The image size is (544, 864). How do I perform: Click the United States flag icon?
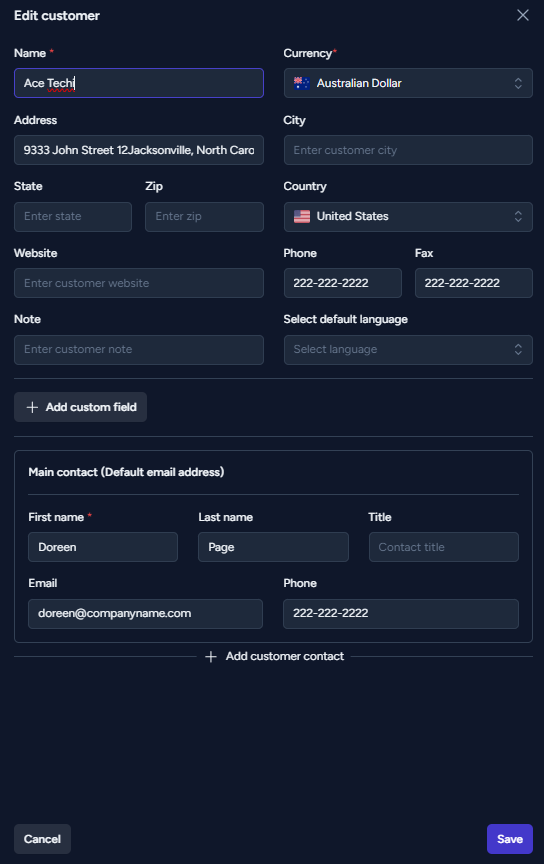pyautogui.click(x=301, y=217)
